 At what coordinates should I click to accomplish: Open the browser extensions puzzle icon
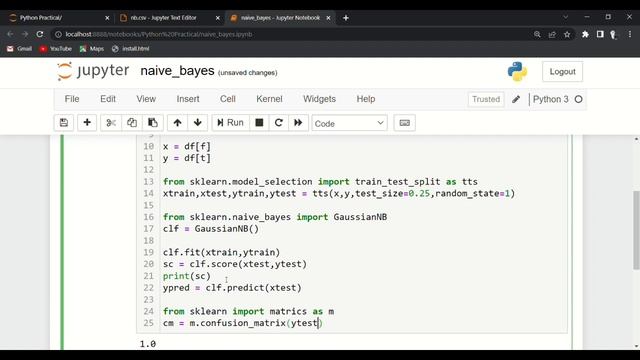coord(585,35)
